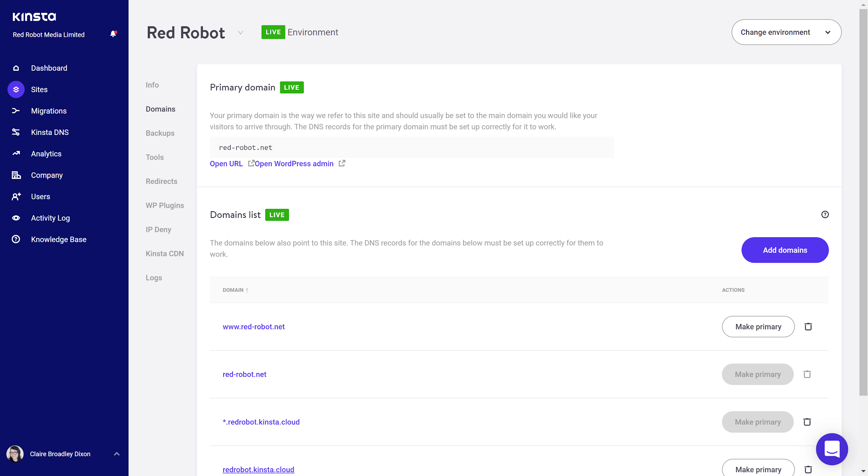
Task: Click the Company building icon
Action: (16, 175)
